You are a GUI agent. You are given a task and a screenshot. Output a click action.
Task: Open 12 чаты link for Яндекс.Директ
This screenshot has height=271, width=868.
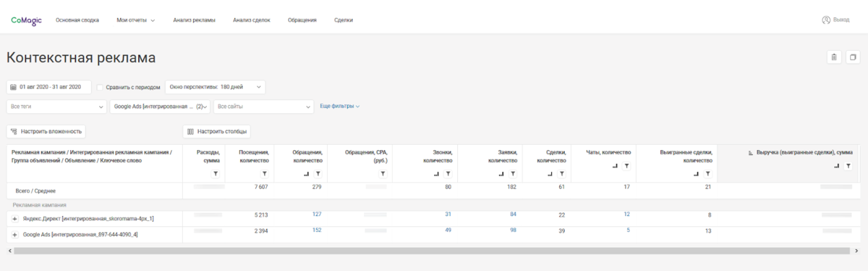click(x=627, y=214)
